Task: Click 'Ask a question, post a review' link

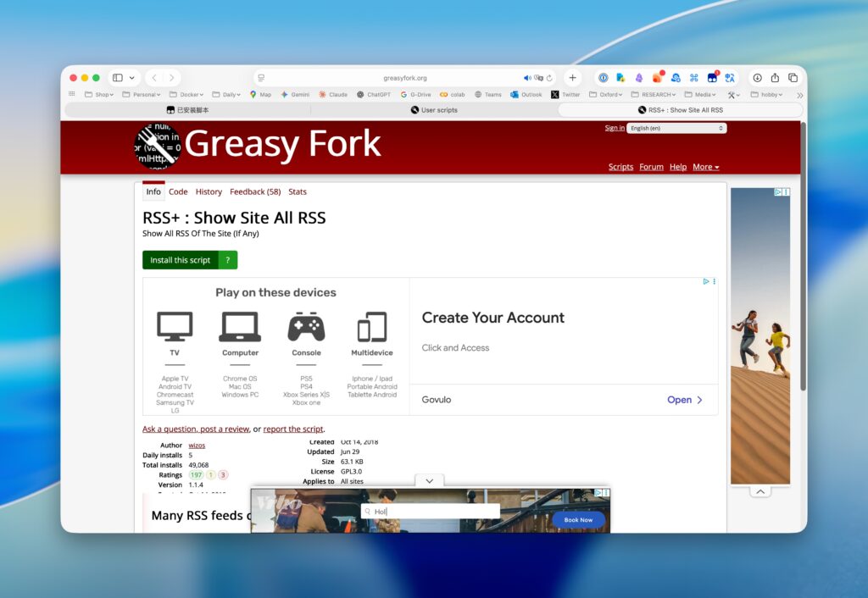Action: (196, 429)
